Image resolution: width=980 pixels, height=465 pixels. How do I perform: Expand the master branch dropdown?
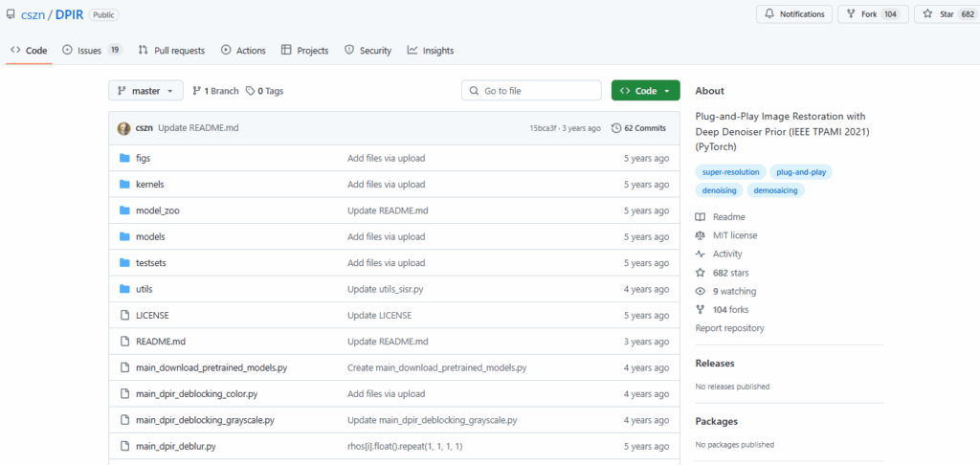(145, 91)
